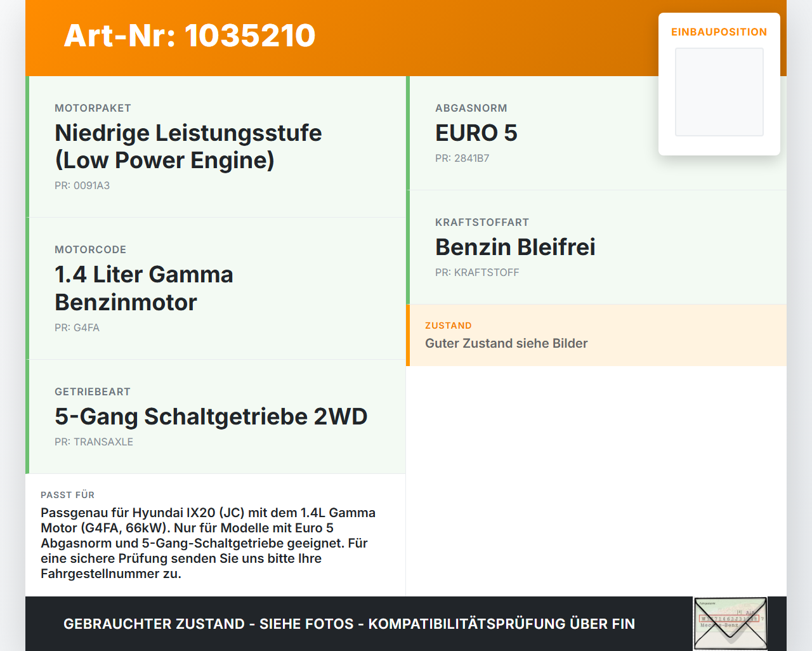Select the PR: G4FA motor code
The width and height of the screenshot is (812, 651).
click(77, 327)
